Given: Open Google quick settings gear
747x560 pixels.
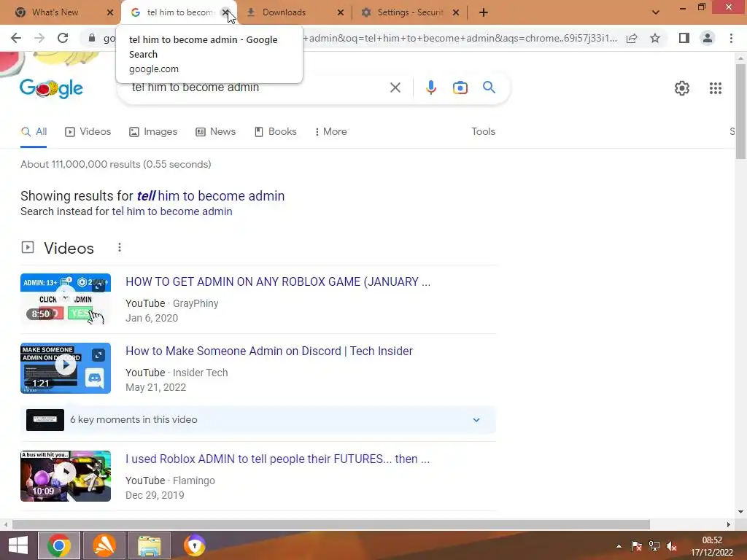Looking at the screenshot, I should (x=682, y=88).
